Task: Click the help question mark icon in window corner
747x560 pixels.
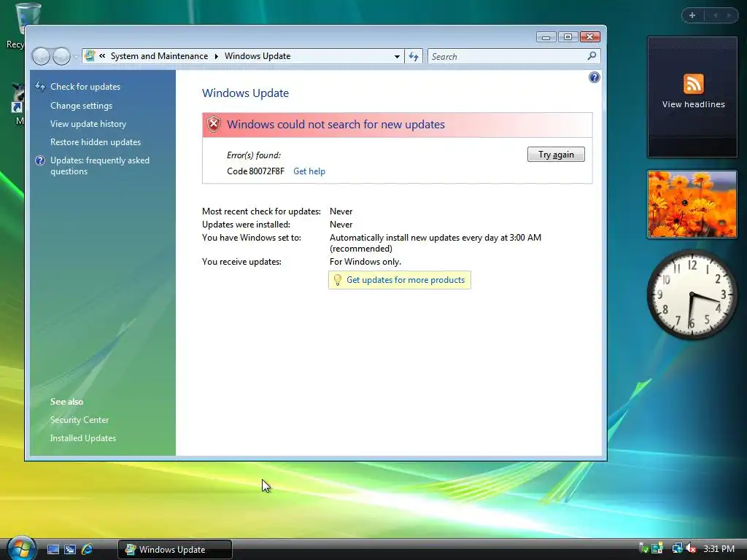Action: click(x=594, y=77)
